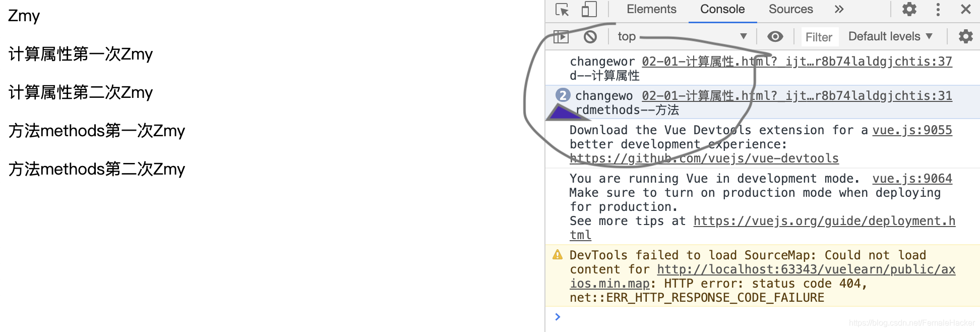Close the DevTools panel
Screen dimensions: 980x332
pyautogui.click(x=966, y=9)
